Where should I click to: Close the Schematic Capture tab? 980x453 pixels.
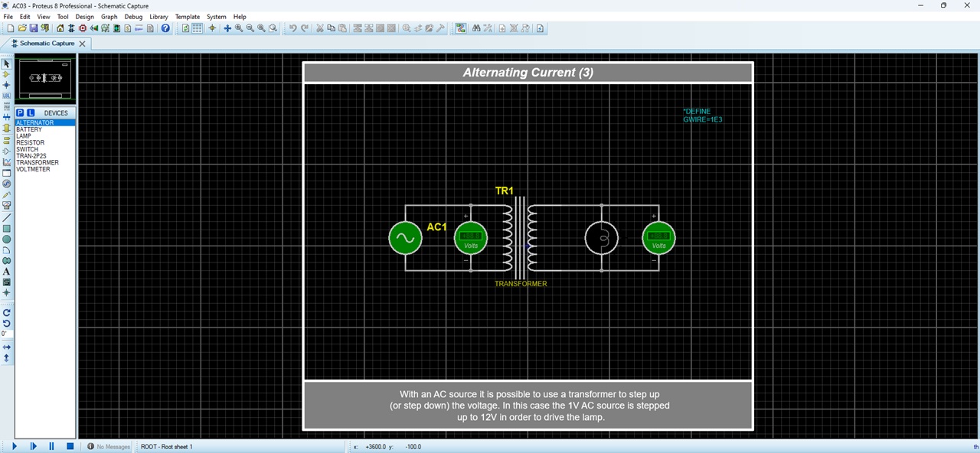tap(83, 44)
